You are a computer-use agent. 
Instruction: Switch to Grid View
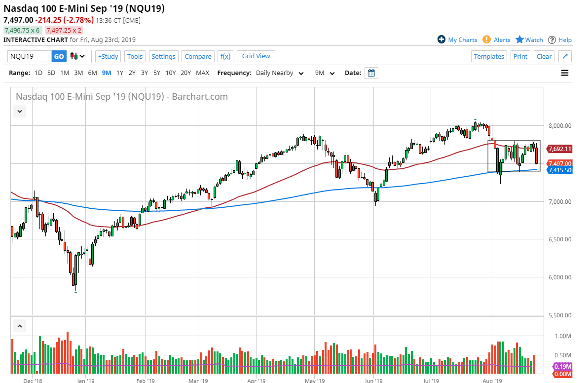[256, 56]
